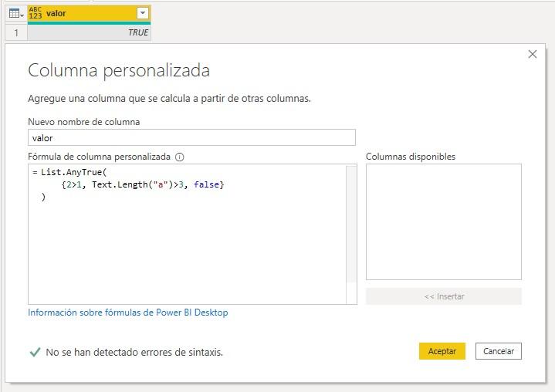The image size is (555, 392).
Task: Click inside the Columnas disponibles list
Action: (443, 221)
